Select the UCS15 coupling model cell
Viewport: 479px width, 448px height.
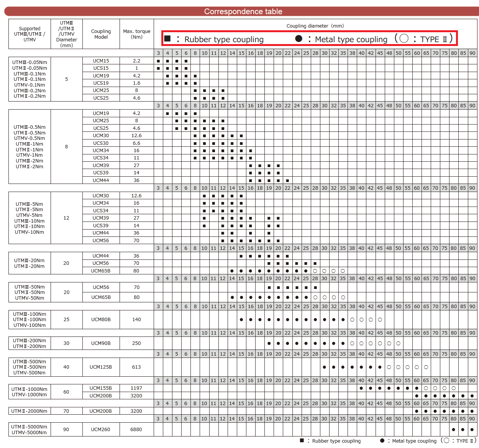point(101,68)
